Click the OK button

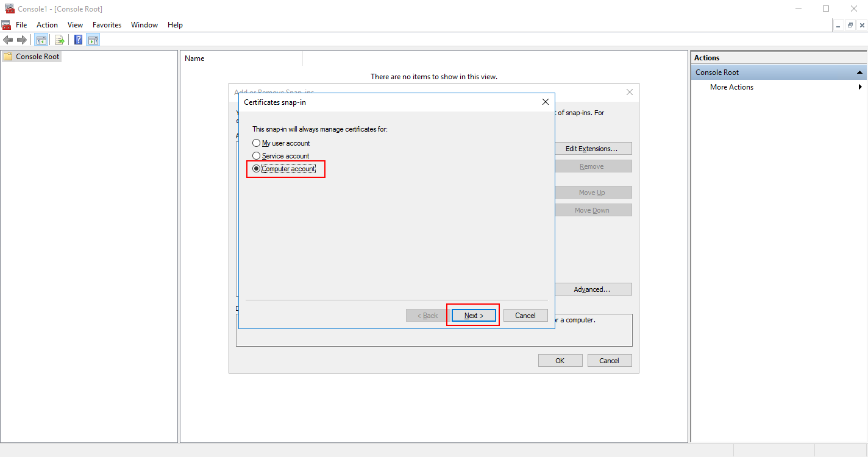click(x=560, y=360)
